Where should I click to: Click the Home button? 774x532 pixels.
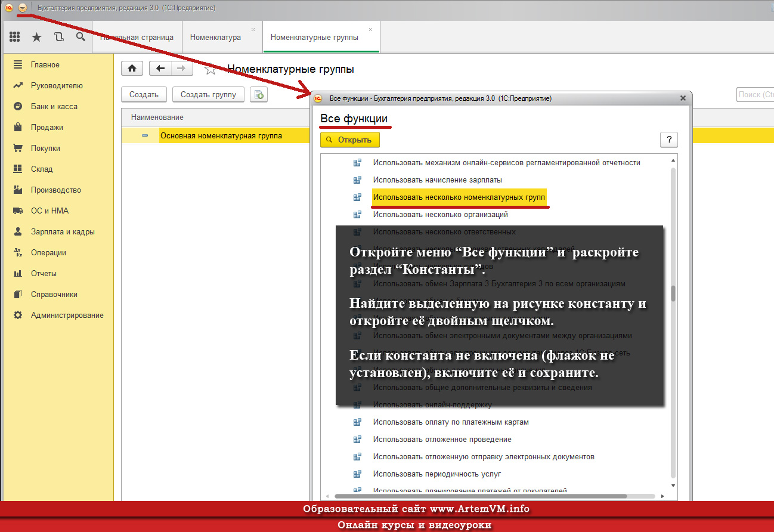point(132,69)
